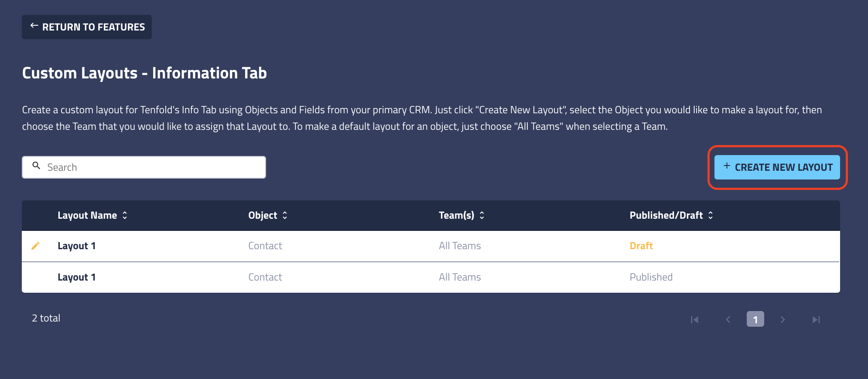Click the search magnifier icon
This screenshot has height=379, width=868.
36,166
